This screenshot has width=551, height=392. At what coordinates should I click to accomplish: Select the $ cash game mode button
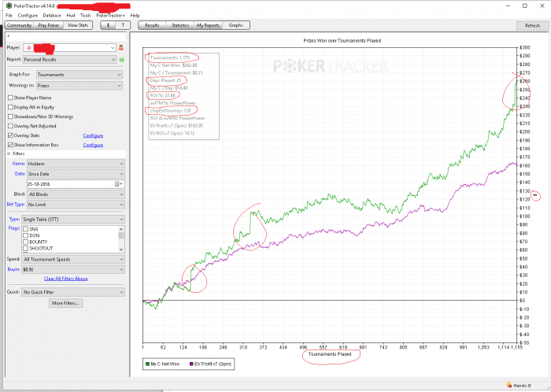109,25
